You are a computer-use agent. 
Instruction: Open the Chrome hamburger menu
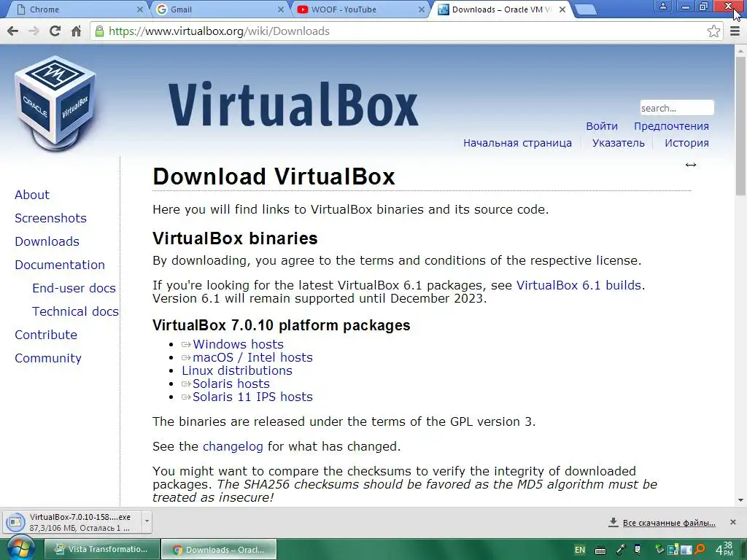tap(735, 31)
